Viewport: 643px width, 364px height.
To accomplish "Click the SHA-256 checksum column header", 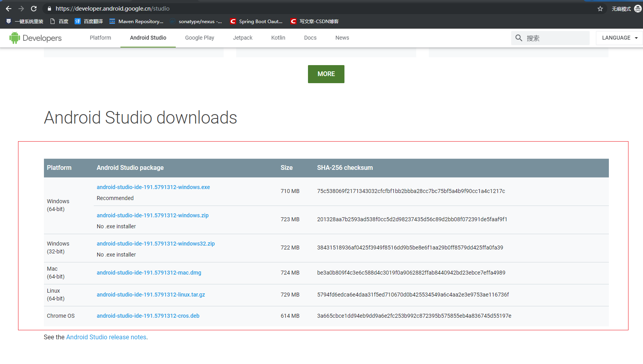I will [x=345, y=167].
